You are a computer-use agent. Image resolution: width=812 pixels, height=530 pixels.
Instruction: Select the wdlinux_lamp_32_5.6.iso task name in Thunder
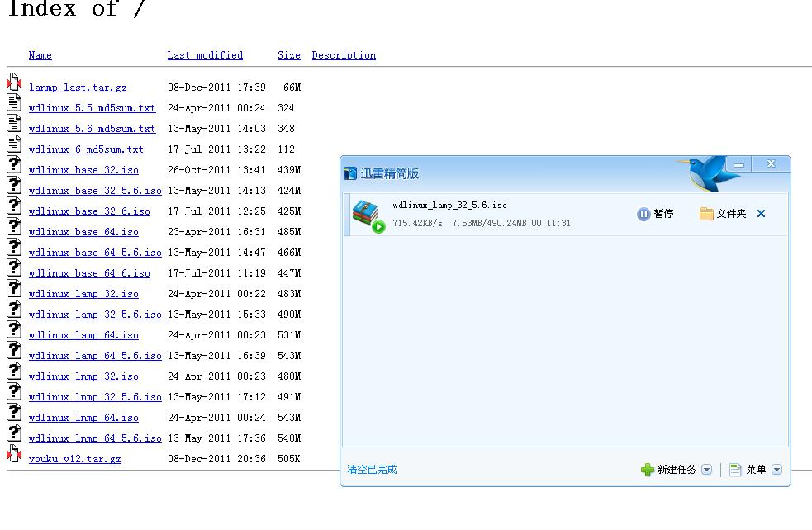pos(449,206)
